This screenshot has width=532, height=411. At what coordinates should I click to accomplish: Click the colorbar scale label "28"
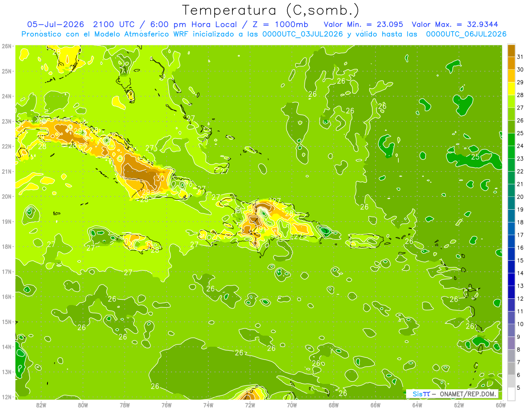pos(520,95)
